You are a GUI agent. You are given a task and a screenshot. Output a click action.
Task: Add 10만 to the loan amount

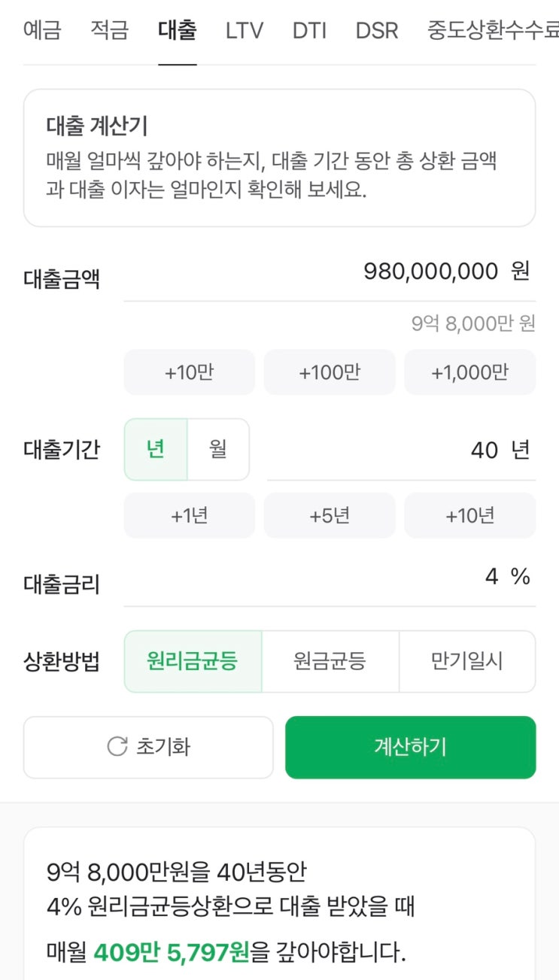190,372
